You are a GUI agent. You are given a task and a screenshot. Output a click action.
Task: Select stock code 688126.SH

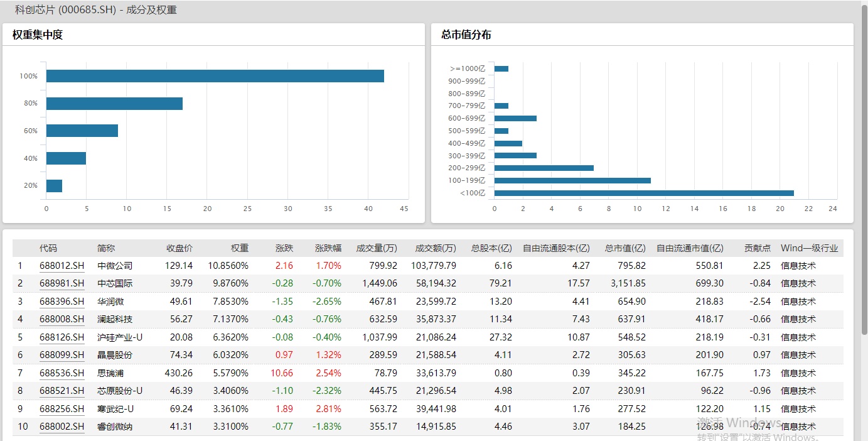62,337
